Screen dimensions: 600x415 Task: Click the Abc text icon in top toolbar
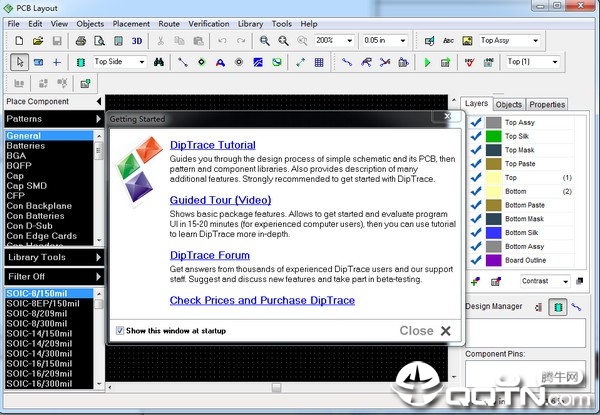pyautogui.click(x=448, y=41)
